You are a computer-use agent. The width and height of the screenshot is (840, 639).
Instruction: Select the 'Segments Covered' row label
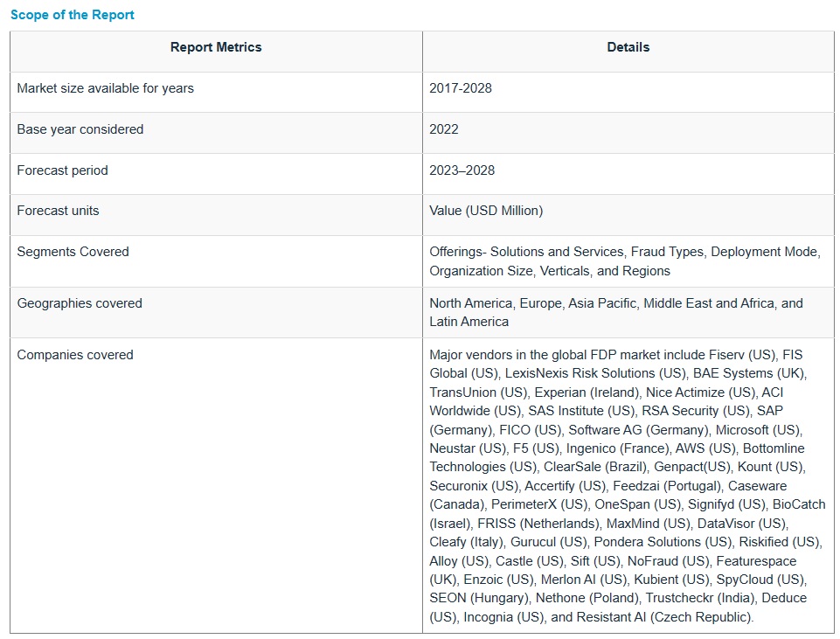click(73, 252)
